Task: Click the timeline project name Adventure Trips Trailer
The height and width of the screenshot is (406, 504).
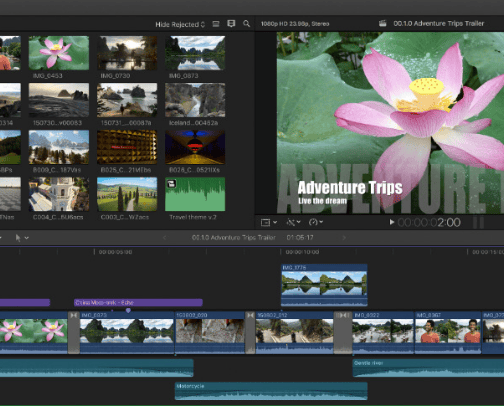Action: tap(234, 238)
